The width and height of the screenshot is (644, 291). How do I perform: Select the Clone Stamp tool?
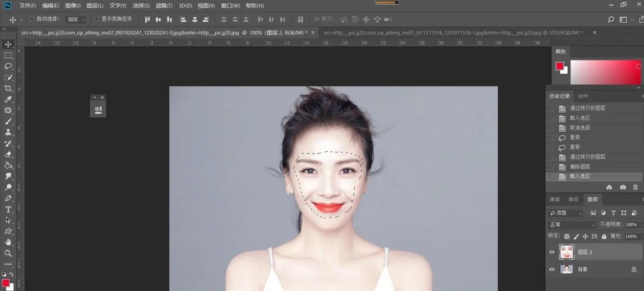(9, 133)
